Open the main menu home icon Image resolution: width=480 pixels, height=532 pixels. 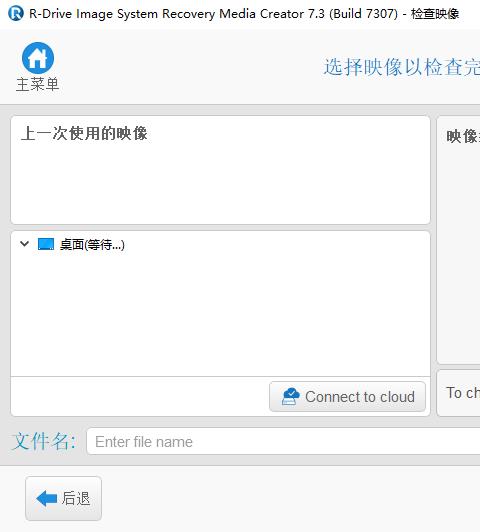tap(38, 58)
